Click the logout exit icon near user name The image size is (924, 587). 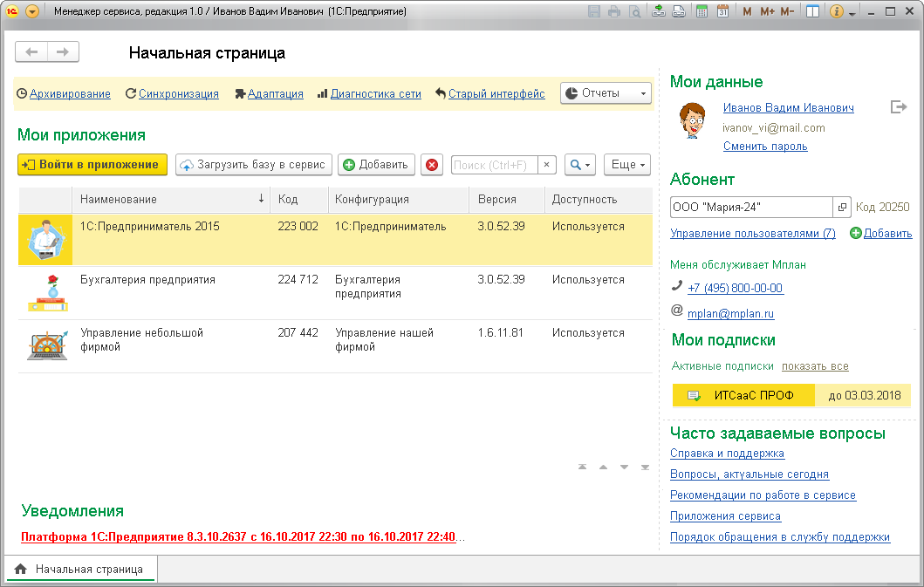898,107
